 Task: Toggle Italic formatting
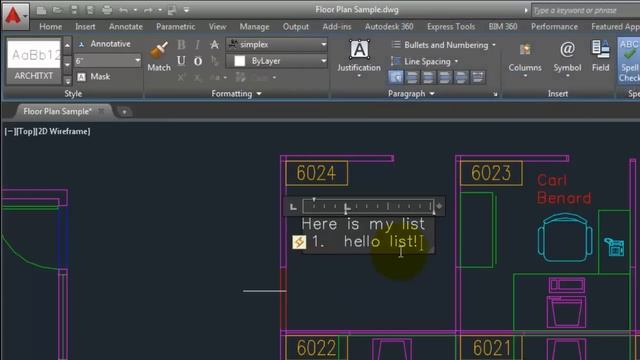coord(198,44)
